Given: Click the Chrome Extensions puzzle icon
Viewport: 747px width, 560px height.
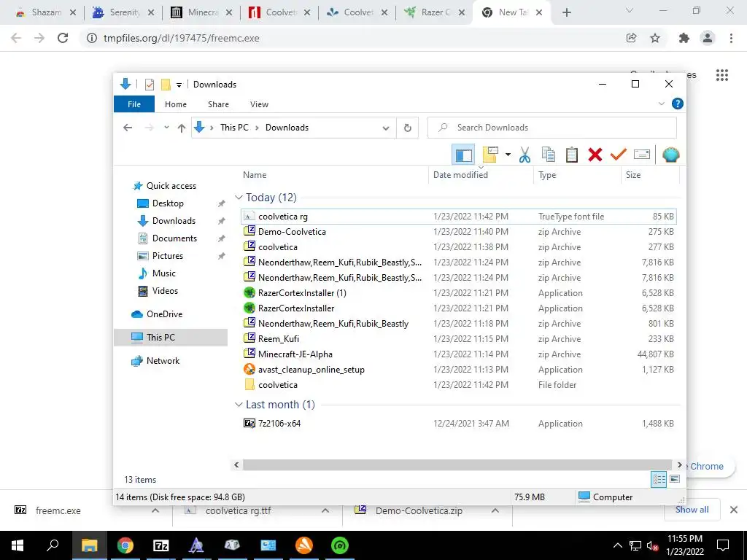Looking at the screenshot, I should (684, 38).
